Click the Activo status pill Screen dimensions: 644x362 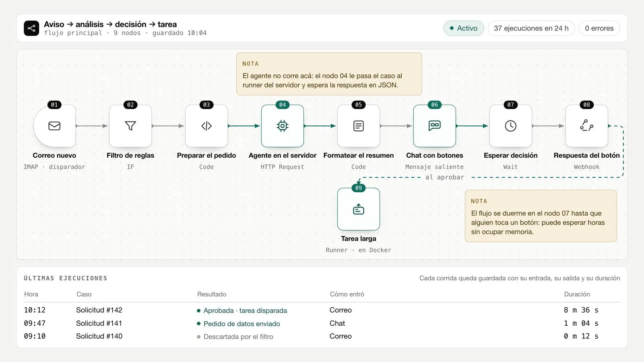tap(464, 28)
